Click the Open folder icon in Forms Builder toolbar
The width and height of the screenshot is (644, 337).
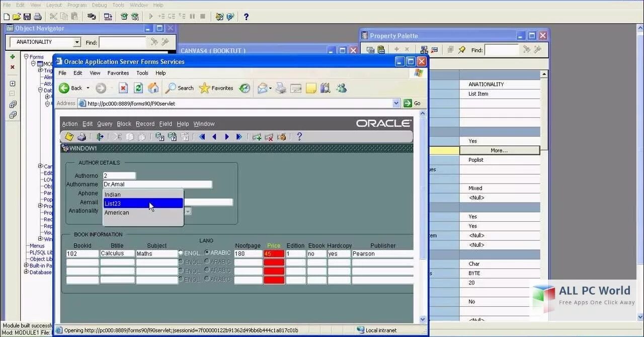point(17,17)
